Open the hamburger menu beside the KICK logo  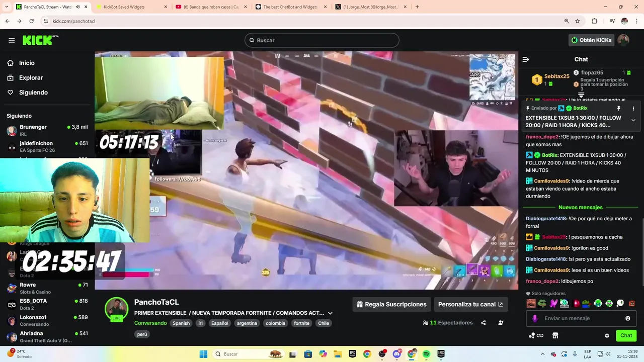click(x=12, y=40)
